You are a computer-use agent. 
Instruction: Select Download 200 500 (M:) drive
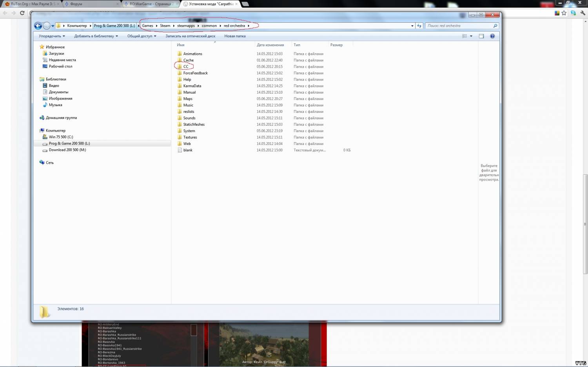[67, 150]
